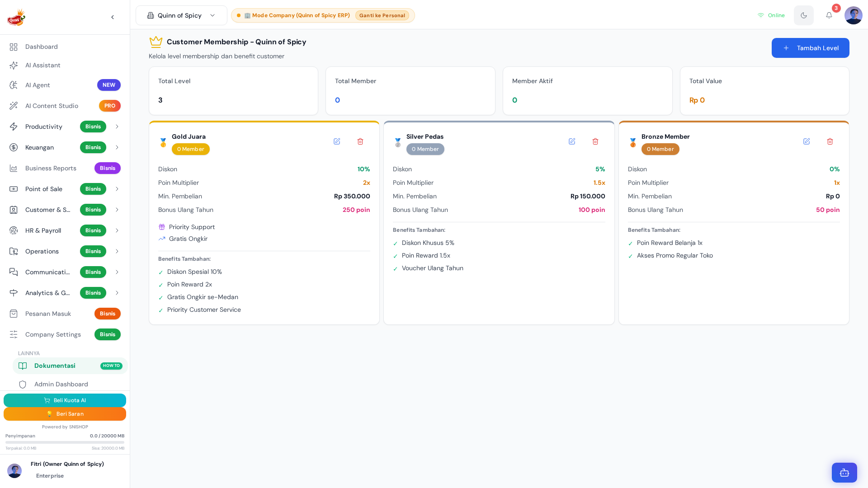Go to Admin Dashboard
868x488 pixels.
(70, 384)
